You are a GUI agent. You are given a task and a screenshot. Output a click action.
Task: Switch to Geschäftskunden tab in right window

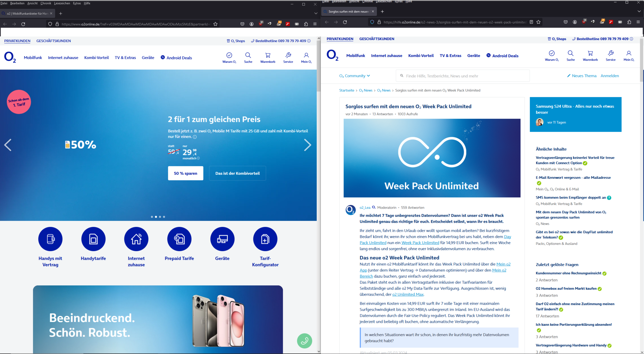point(377,39)
